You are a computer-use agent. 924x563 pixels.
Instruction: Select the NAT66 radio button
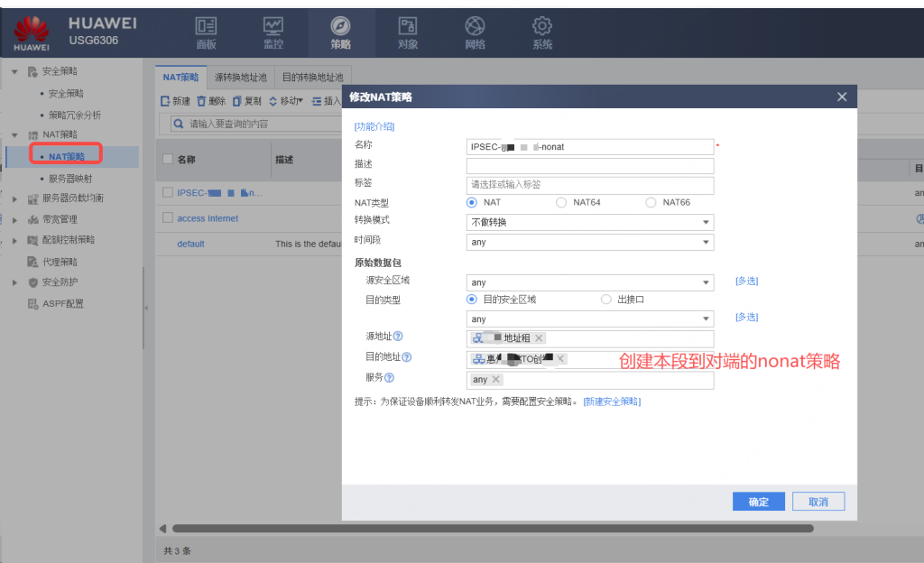(651, 202)
